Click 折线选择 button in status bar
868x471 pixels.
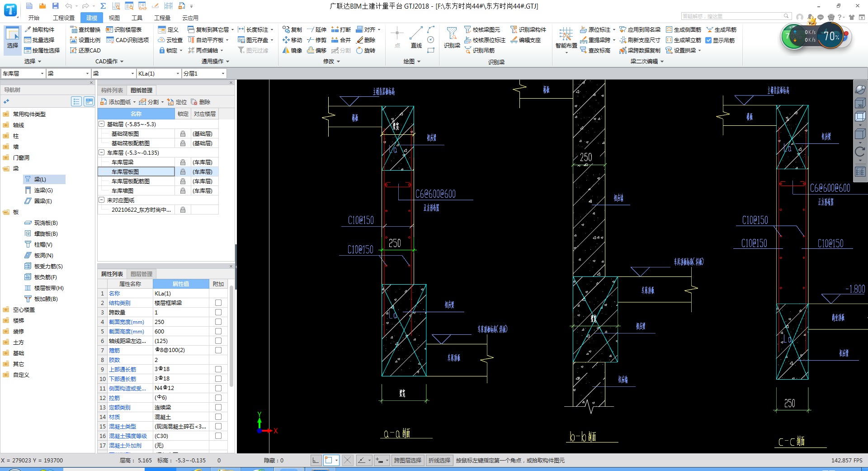(439, 460)
